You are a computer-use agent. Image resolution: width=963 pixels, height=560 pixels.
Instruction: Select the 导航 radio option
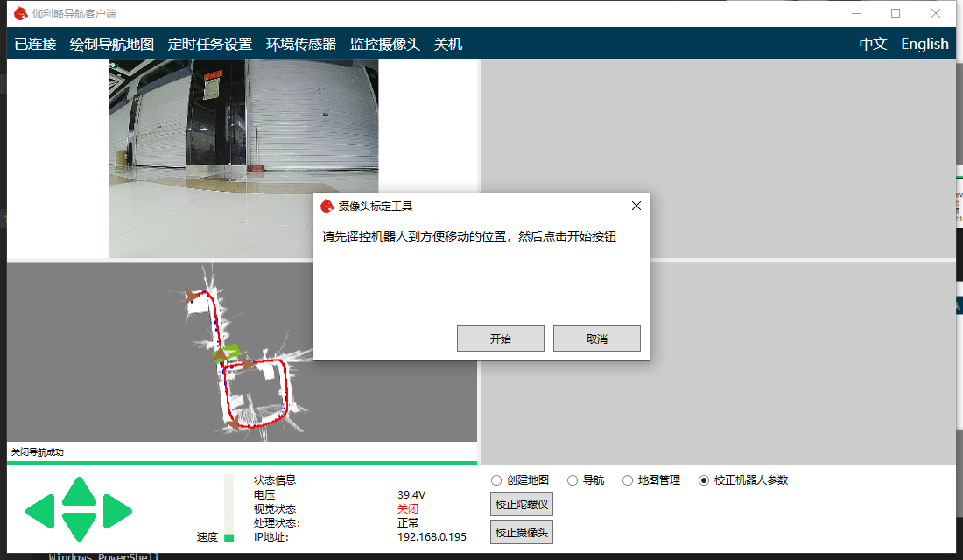coord(573,480)
